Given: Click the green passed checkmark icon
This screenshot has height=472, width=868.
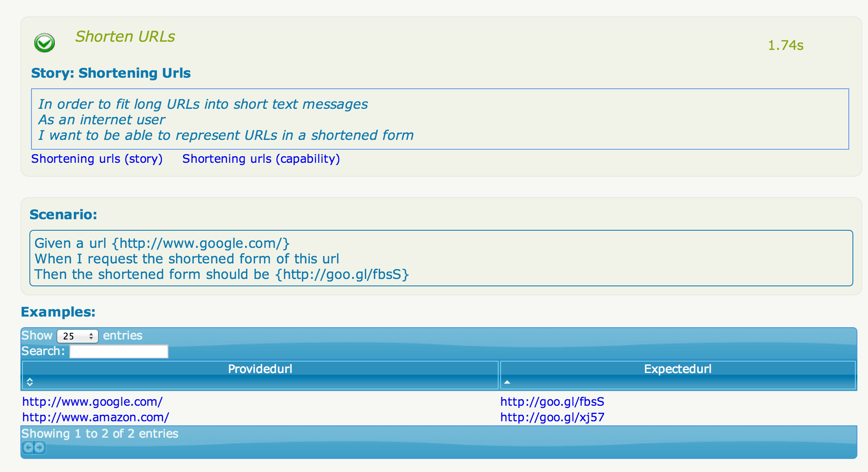Looking at the screenshot, I should [x=45, y=43].
